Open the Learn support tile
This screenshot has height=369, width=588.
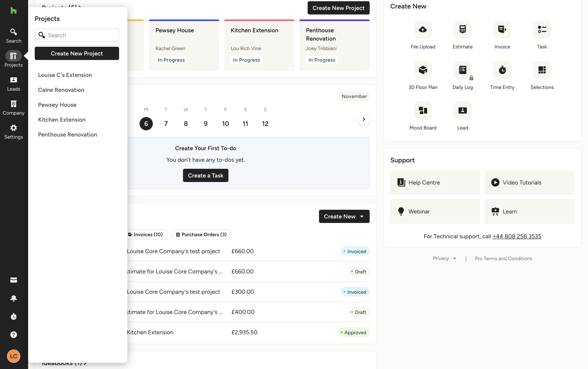pos(529,211)
